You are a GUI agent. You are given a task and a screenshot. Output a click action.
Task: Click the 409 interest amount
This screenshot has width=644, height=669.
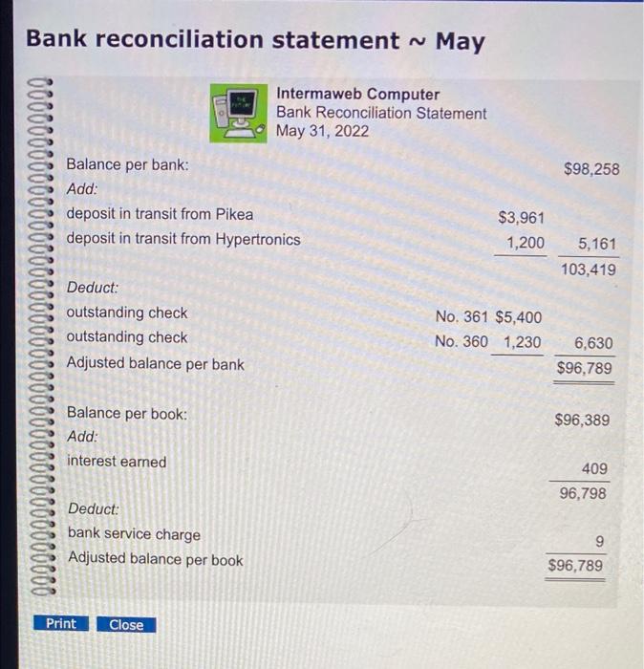(594, 468)
